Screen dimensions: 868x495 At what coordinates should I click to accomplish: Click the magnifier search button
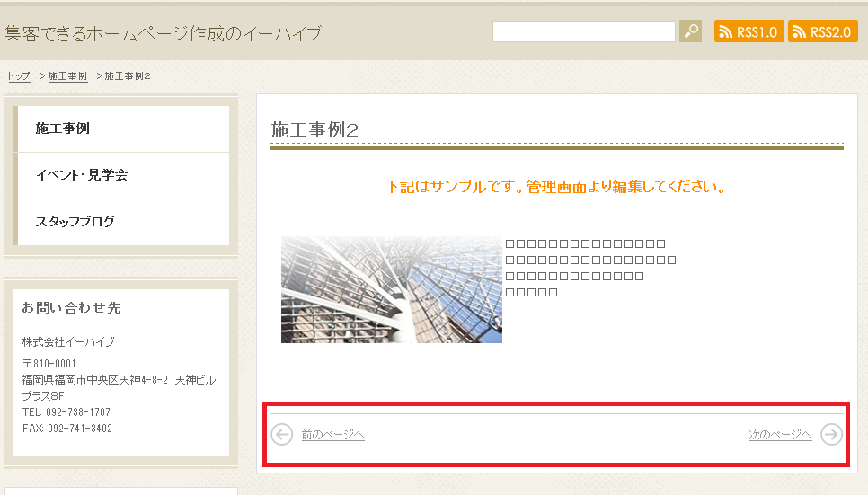(x=690, y=31)
